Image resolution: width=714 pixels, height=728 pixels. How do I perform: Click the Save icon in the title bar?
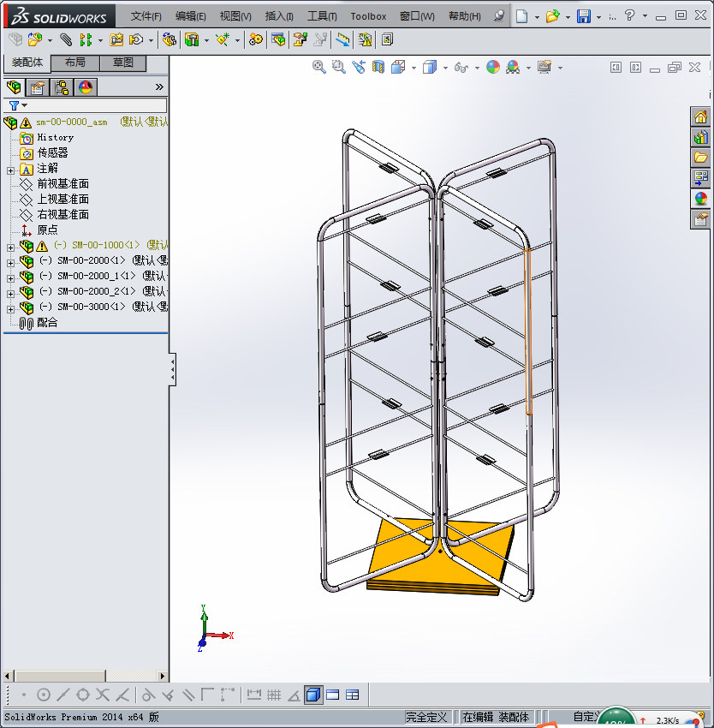click(584, 16)
